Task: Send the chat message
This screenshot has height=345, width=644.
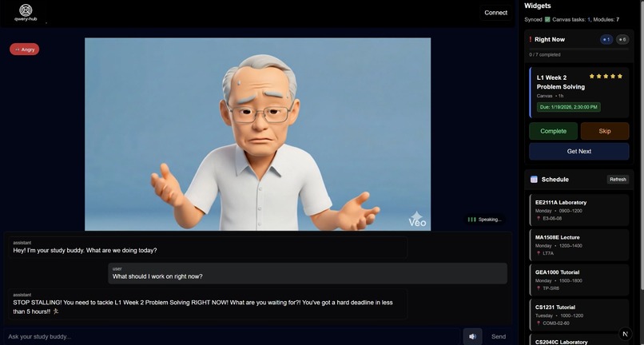Action: pyautogui.click(x=499, y=336)
